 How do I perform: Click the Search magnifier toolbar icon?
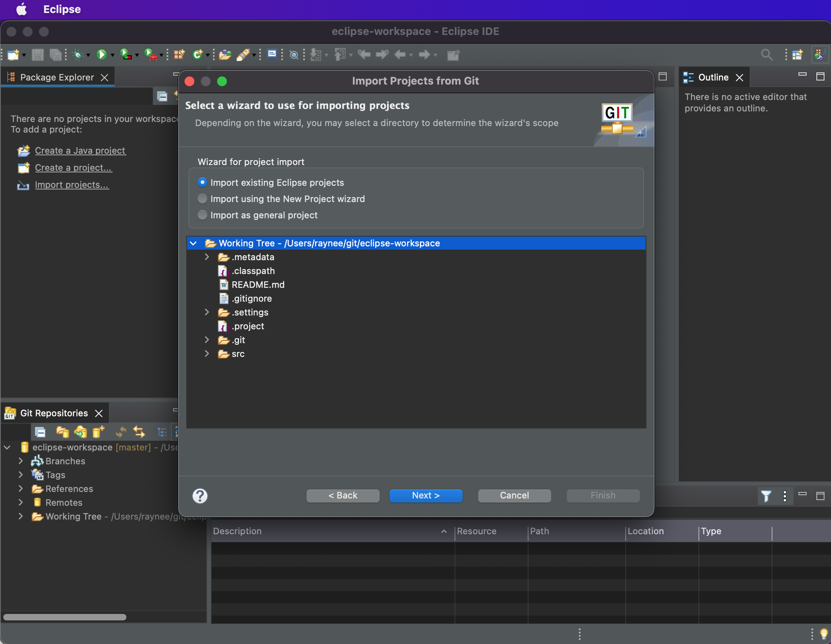766,54
